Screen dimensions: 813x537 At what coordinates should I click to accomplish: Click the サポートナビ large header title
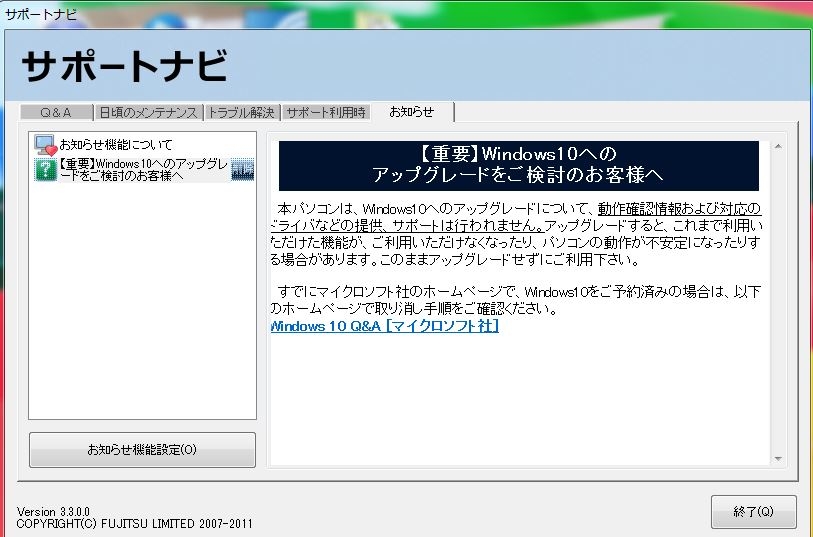124,66
